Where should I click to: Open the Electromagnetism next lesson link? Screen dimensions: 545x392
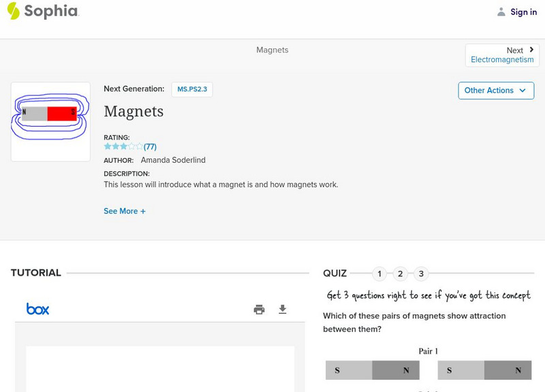coord(502,60)
